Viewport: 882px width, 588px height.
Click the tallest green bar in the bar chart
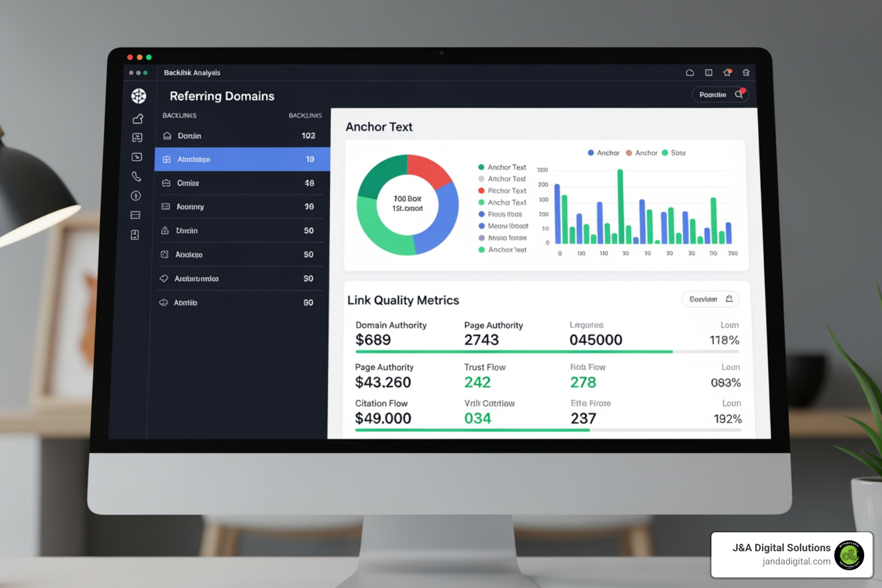tap(620, 206)
